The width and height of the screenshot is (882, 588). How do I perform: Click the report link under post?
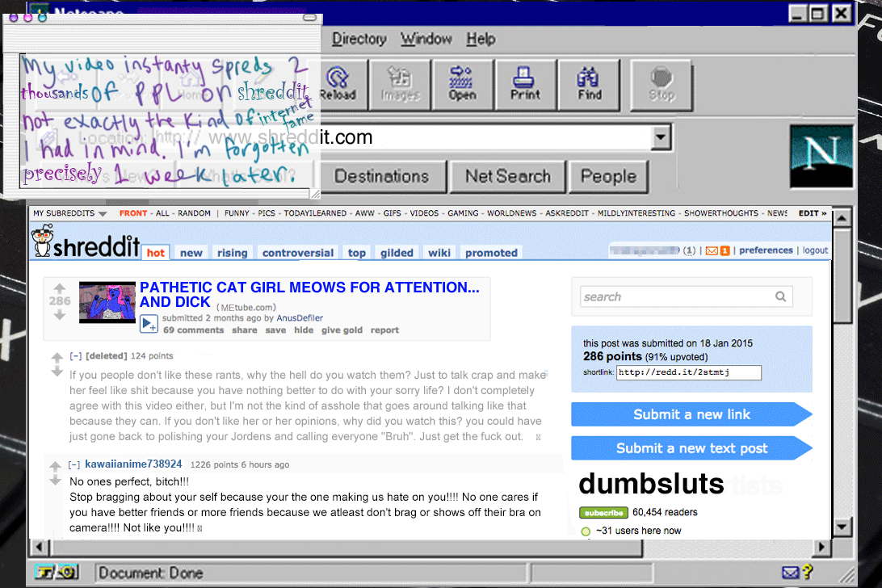tap(384, 330)
